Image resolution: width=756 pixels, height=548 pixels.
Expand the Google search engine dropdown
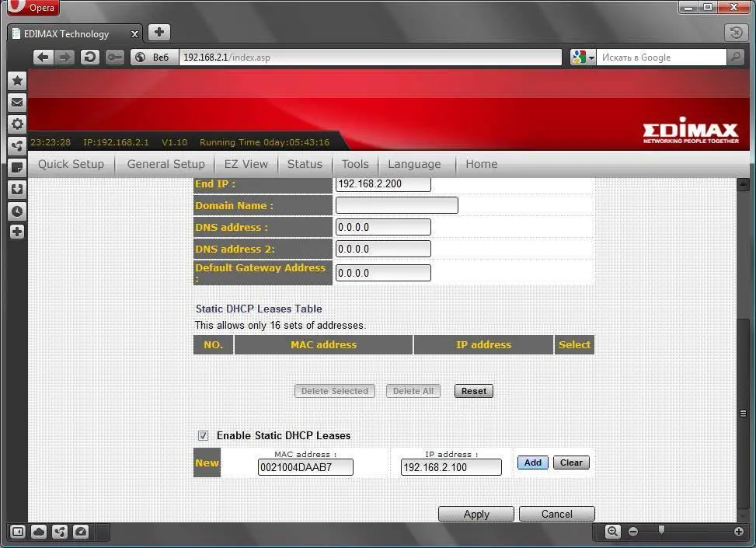click(583, 57)
